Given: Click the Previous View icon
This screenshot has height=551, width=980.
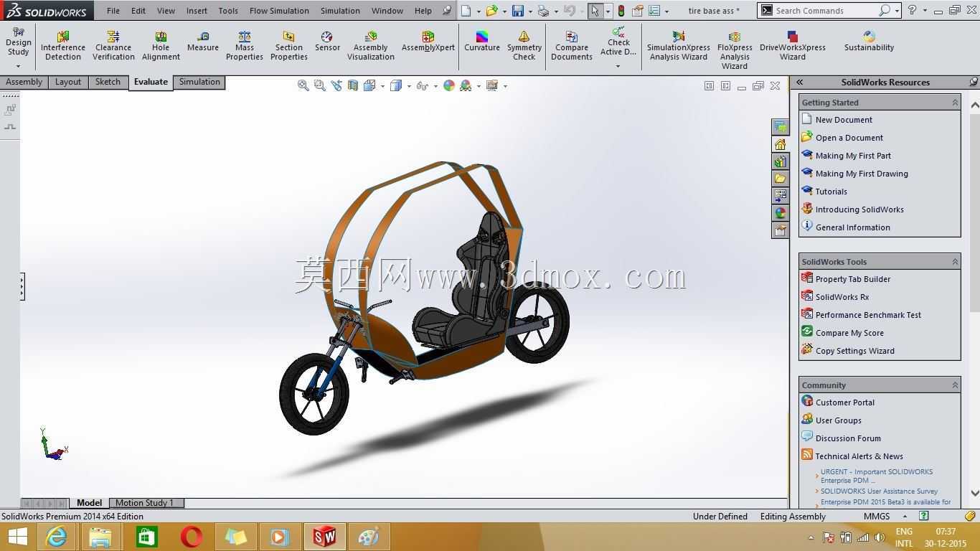Looking at the screenshot, I should (336, 85).
